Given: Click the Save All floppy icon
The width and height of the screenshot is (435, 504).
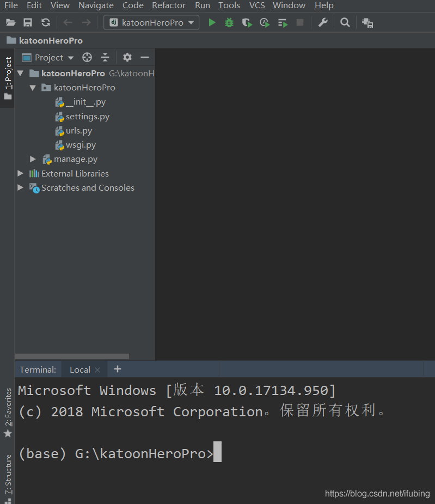Looking at the screenshot, I should [28, 22].
